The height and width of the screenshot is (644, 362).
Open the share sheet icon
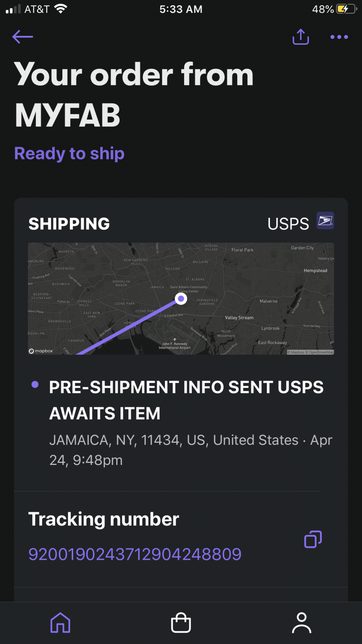point(301,37)
